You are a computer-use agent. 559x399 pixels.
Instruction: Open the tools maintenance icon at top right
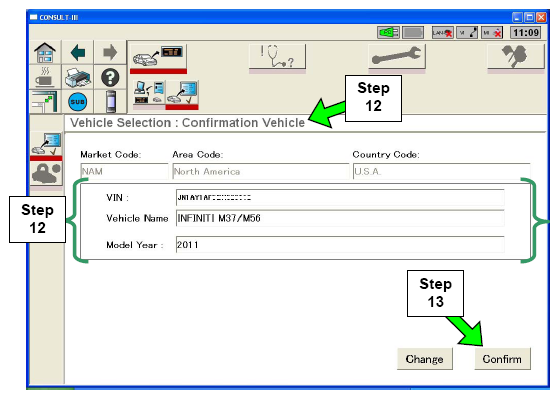coord(516,57)
